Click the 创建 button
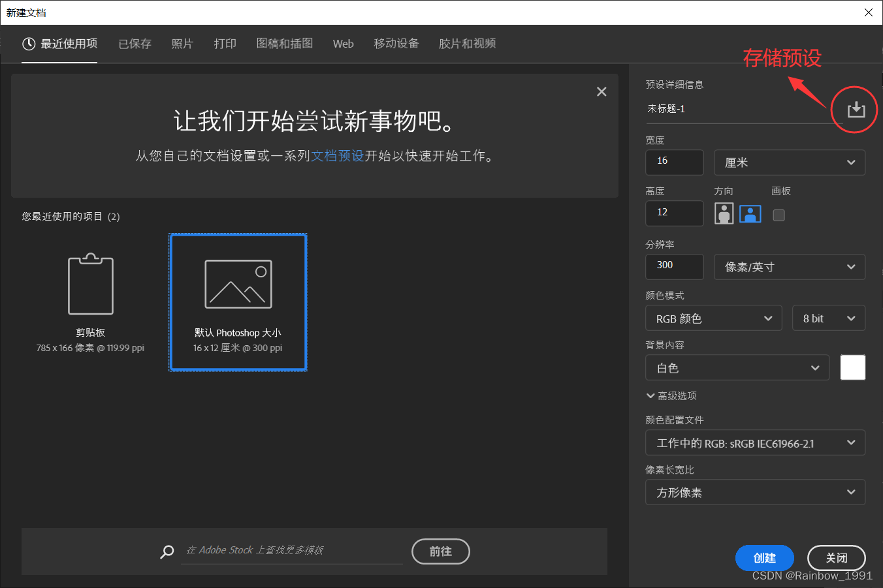883x588 pixels. point(765,558)
